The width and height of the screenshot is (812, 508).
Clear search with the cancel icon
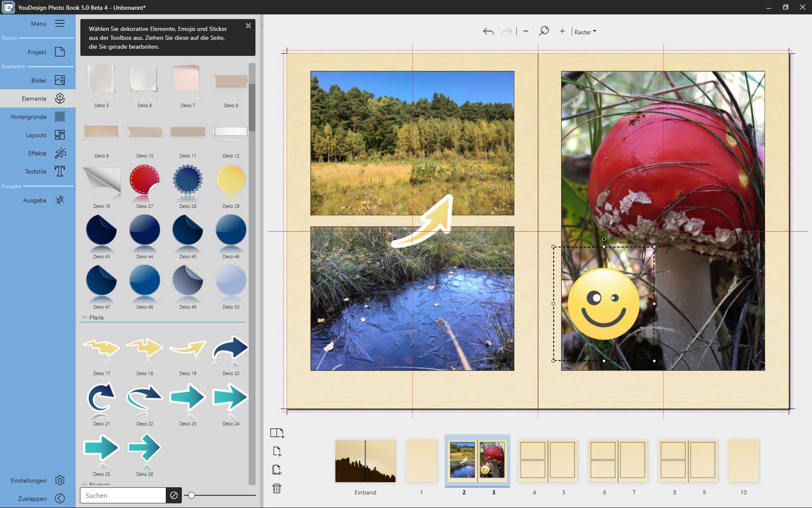click(174, 495)
